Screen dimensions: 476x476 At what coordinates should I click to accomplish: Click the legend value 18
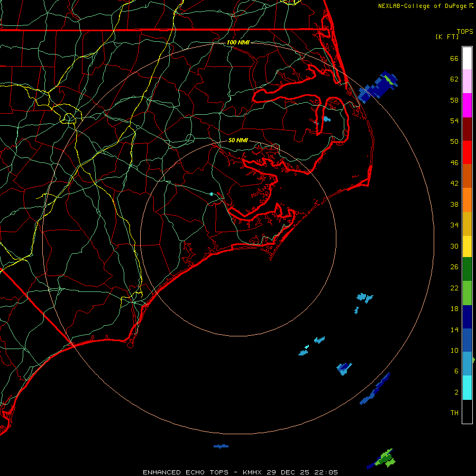click(454, 309)
